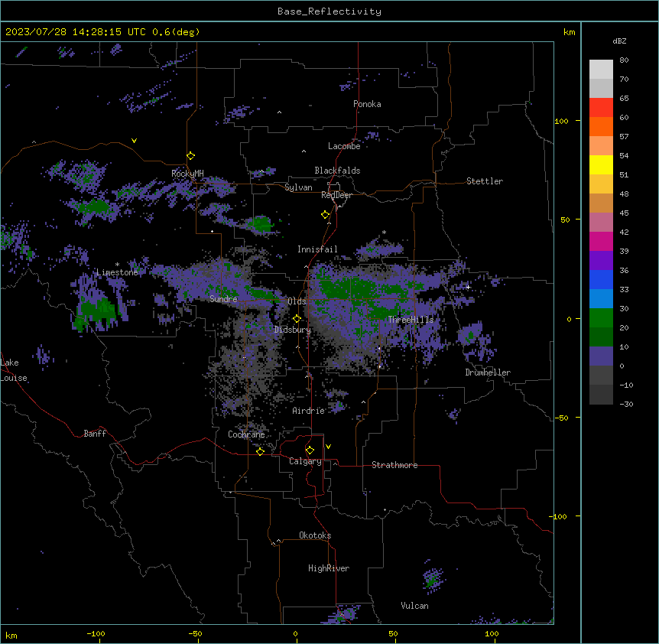Click the Okotoks label

click(315, 535)
